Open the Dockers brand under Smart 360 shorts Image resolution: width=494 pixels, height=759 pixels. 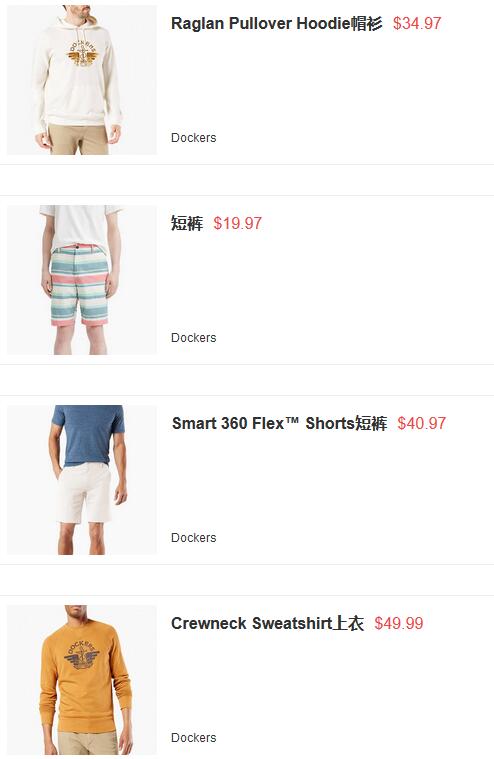tap(194, 537)
